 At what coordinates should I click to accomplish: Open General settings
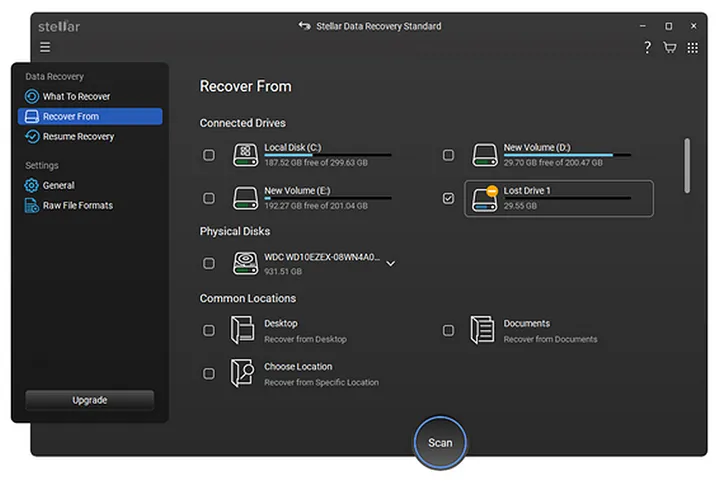[x=58, y=185]
